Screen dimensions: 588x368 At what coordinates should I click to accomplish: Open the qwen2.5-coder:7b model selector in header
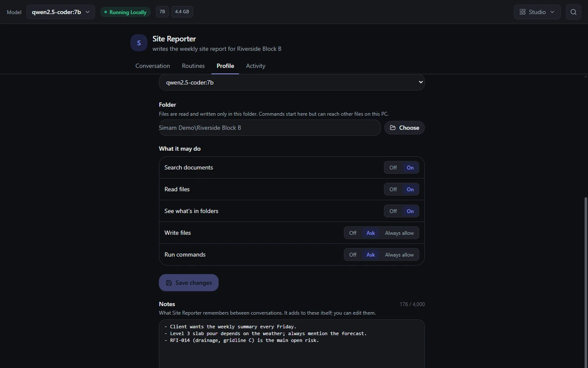[60, 12]
